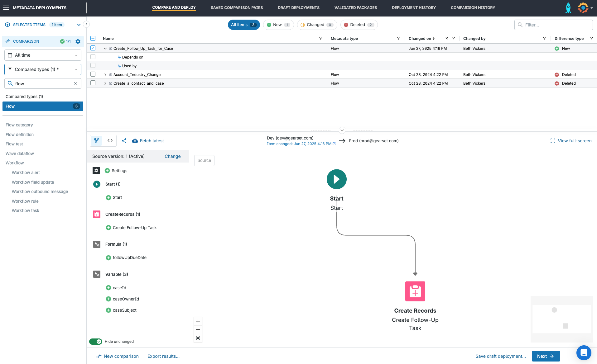
Task: Select the Account_Industry_Change checkbox
Action: [x=93, y=74]
